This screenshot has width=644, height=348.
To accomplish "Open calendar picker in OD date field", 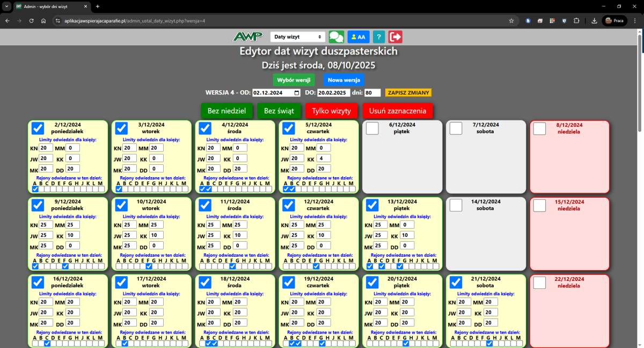I will coord(297,93).
